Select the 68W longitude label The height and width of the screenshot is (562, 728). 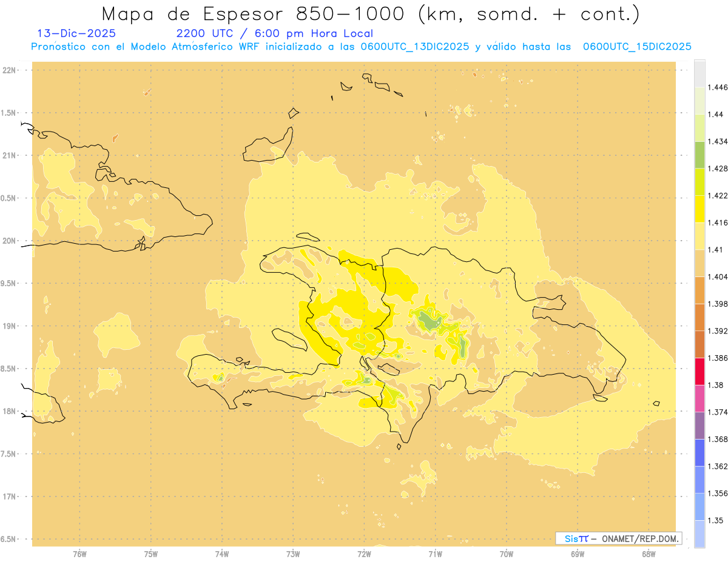[649, 554]
